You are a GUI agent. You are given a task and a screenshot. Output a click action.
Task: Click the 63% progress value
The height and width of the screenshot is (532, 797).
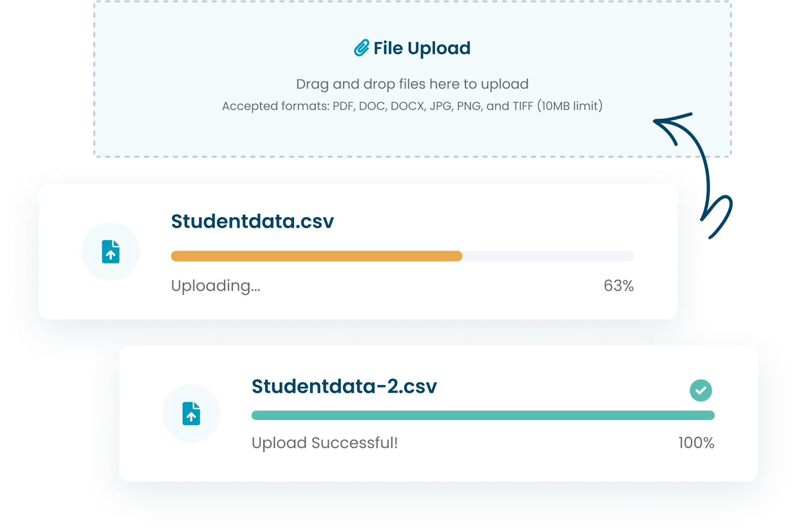coord(618,286)
